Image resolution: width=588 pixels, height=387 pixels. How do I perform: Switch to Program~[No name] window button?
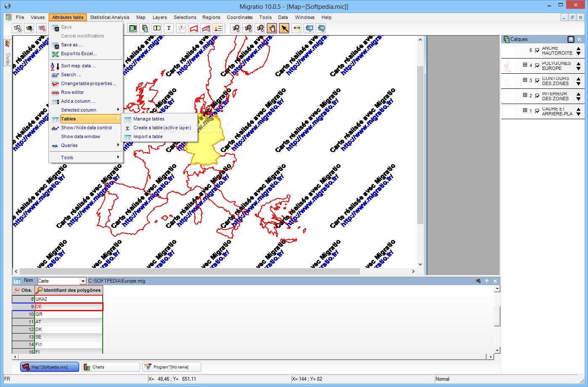coord(172,367)
